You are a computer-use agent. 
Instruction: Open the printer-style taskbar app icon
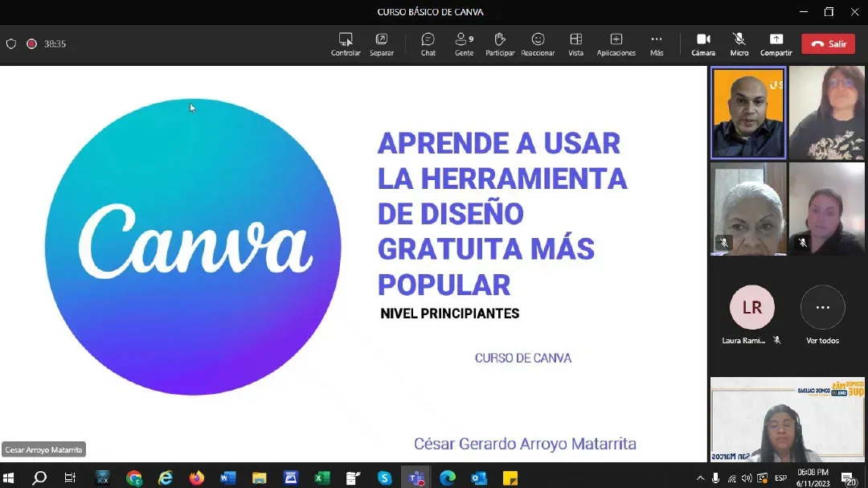(353, 478)
